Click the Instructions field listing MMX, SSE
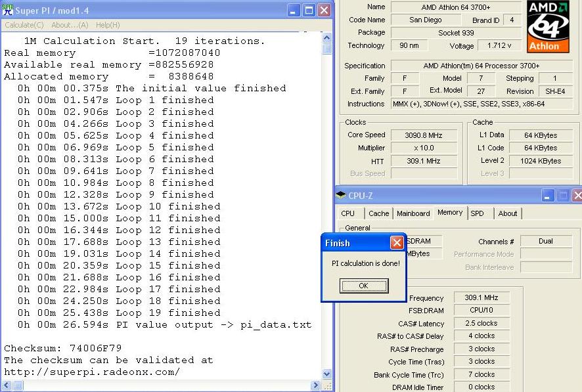Image resolution: width=582 pixels, height=392 pixels. [481, 104]
